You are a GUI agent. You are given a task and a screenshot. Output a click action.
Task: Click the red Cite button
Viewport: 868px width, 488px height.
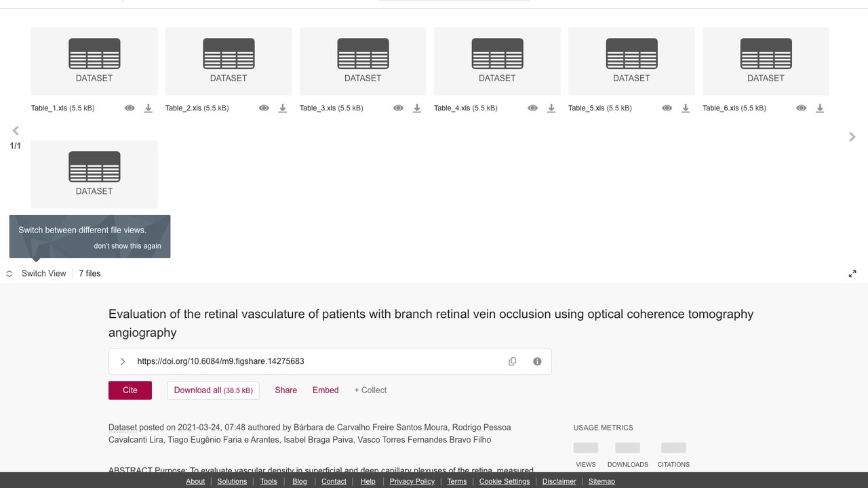pyautogui.click(x=130, y=390)
